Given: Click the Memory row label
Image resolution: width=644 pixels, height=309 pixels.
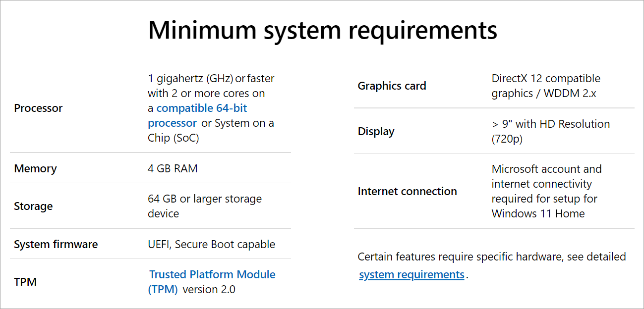Looking at the screenshot, I should tap(35, 168).
